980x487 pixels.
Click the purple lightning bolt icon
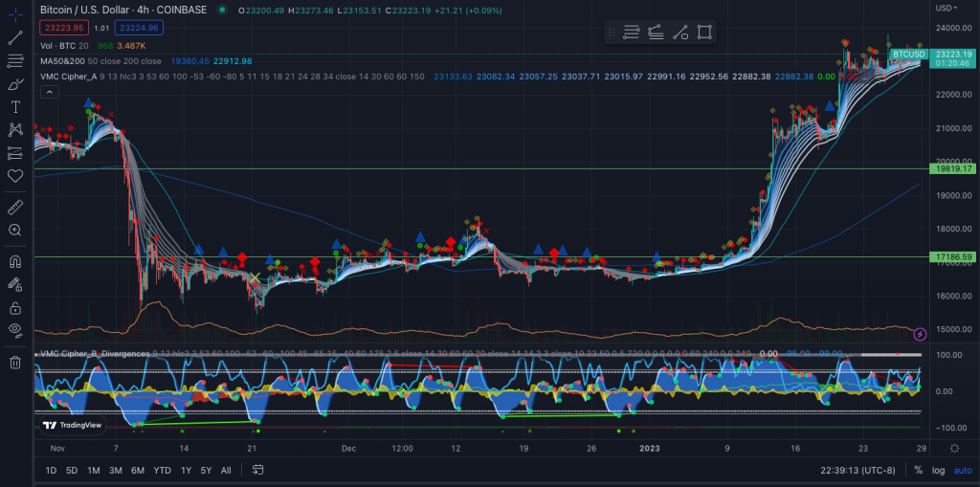920,335
